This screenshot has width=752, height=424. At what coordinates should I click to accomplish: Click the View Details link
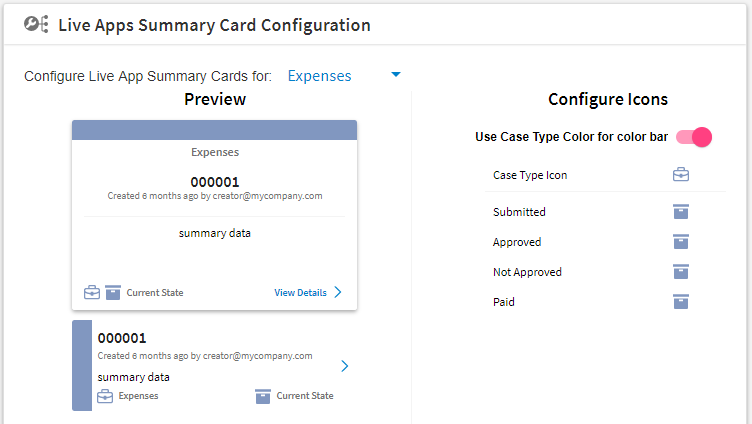click(x=300, y=293)
